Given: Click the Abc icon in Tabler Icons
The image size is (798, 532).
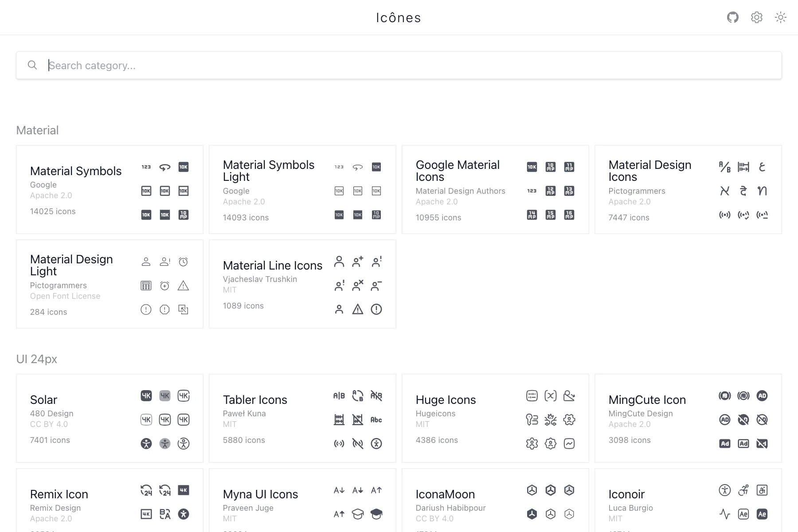Looking at the screenshot, I should click(x=376, y=420).
